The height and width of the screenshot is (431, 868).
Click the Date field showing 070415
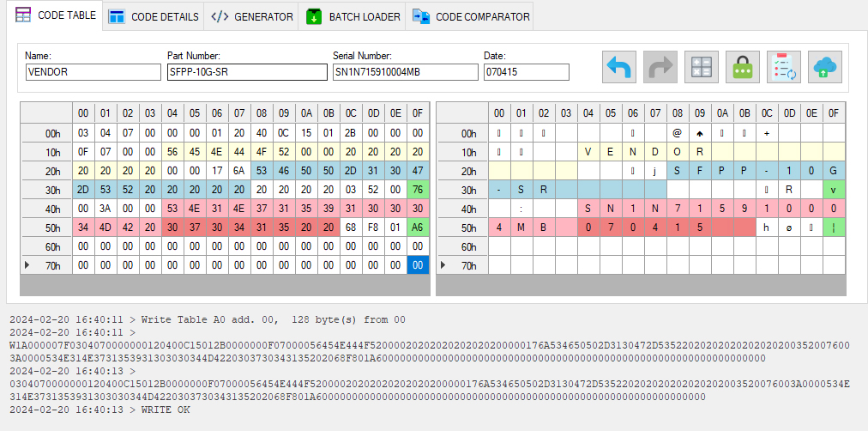click(527, 72)
